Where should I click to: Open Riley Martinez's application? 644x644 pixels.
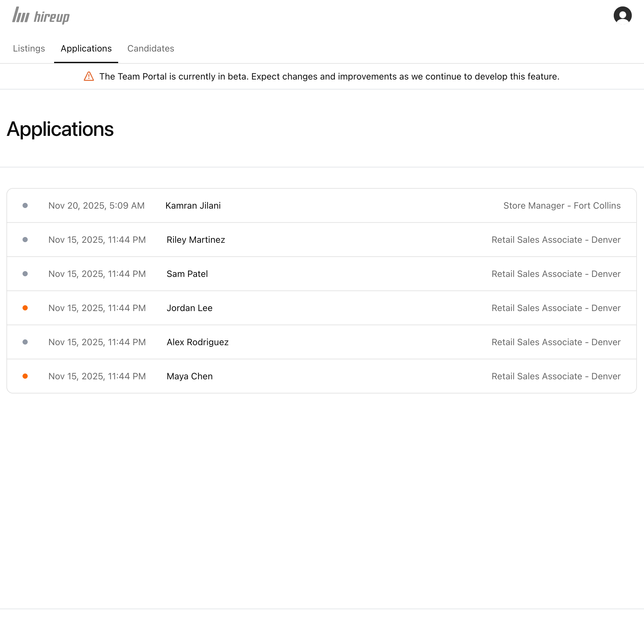pyautogui.click(x=196, y=240)
